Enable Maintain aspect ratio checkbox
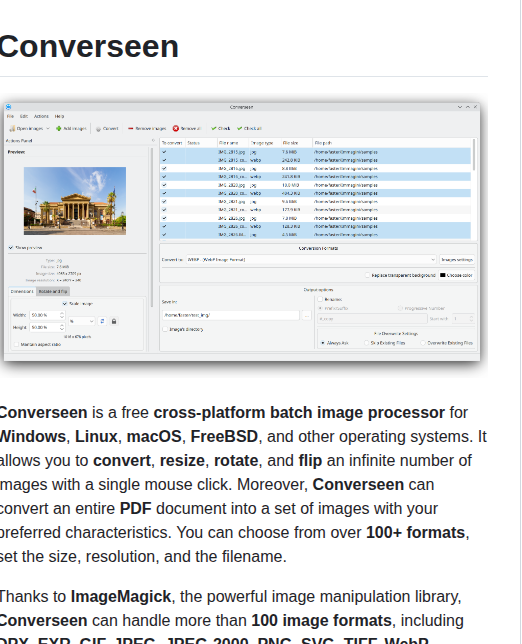The image size is (522, 644). (x=16, y=345)
